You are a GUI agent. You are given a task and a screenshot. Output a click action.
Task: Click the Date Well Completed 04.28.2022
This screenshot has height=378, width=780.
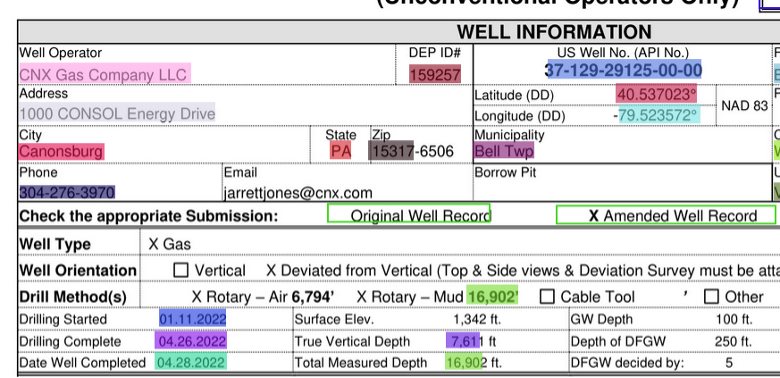coord(191,362)
